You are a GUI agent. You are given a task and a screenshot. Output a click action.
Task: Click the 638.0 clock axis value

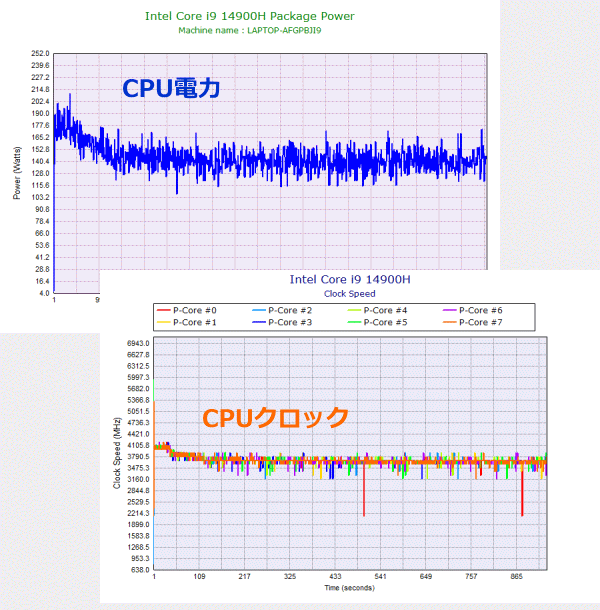point(140,570)
